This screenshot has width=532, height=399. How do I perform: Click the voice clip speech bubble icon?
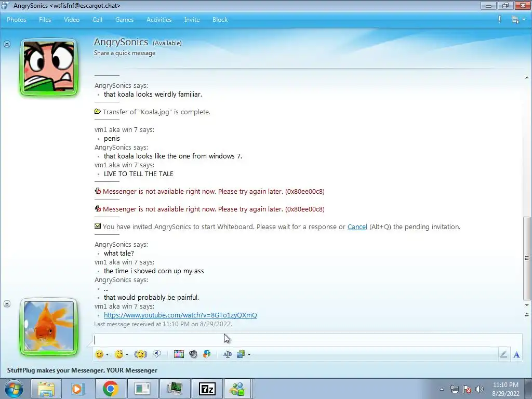click(x=157, y=354)
